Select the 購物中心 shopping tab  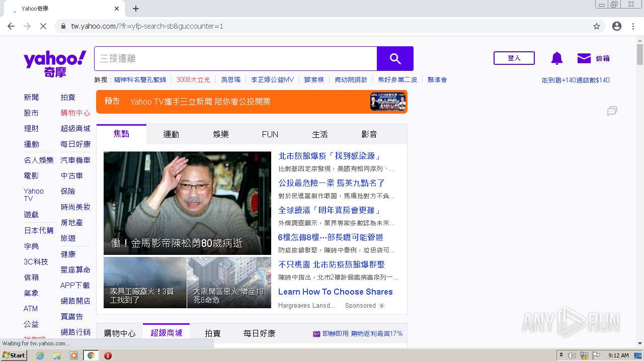coord(120,333)
